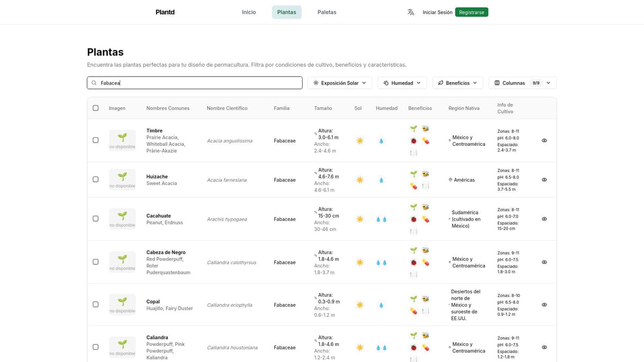
Task: Expand the Humedad filter dropdown
Action: pos(402,83)
